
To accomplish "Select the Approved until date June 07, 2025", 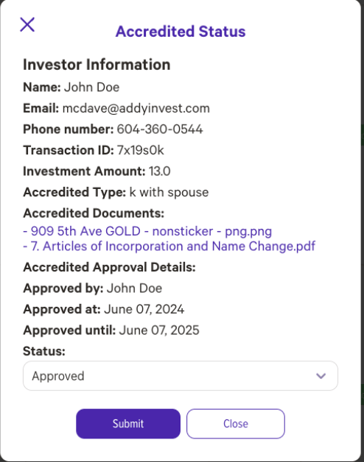I will [x=159, y=330].
